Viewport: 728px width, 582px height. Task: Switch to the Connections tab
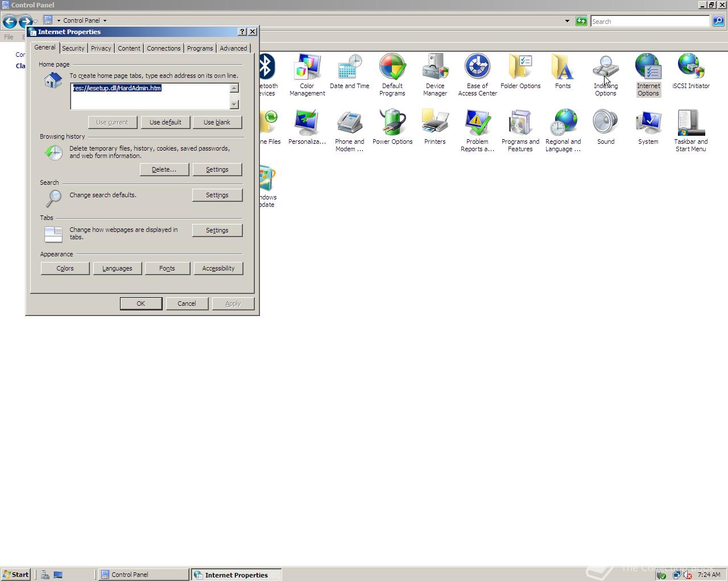tap(164, 48)
